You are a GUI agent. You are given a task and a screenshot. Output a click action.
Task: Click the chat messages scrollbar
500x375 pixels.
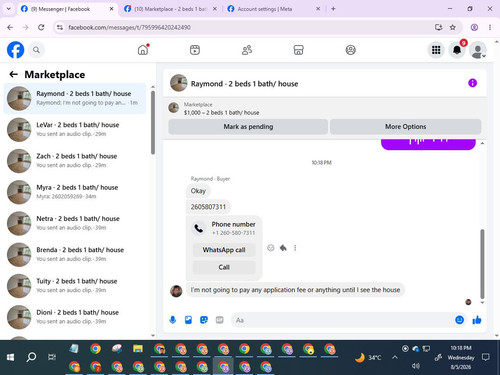point(482,264)
